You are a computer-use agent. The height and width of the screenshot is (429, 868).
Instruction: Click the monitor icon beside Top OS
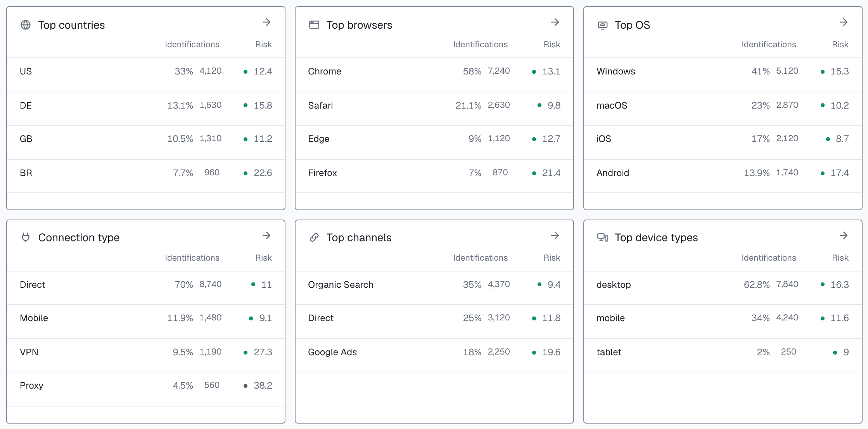pos(602,26)
